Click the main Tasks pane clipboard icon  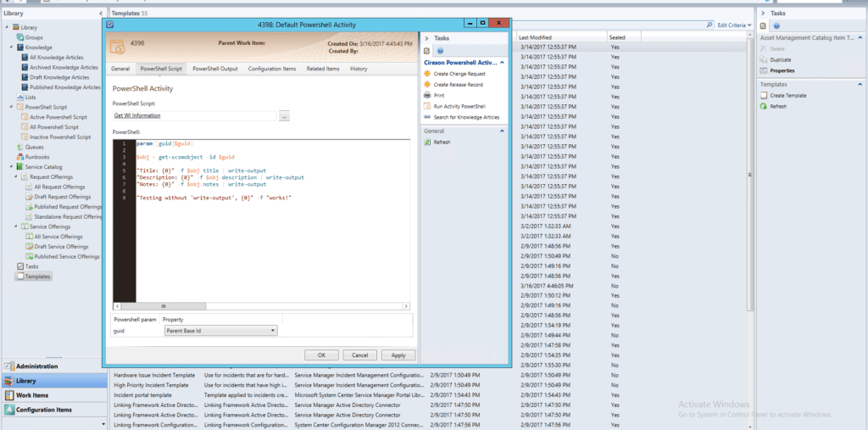[764, 26]
